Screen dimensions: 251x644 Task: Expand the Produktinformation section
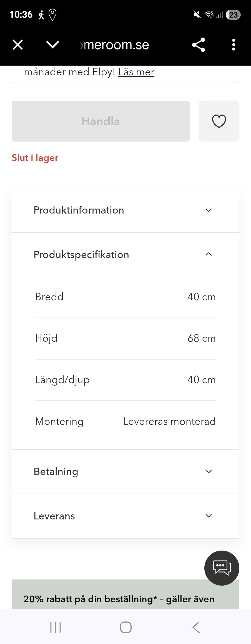[125, 210]
